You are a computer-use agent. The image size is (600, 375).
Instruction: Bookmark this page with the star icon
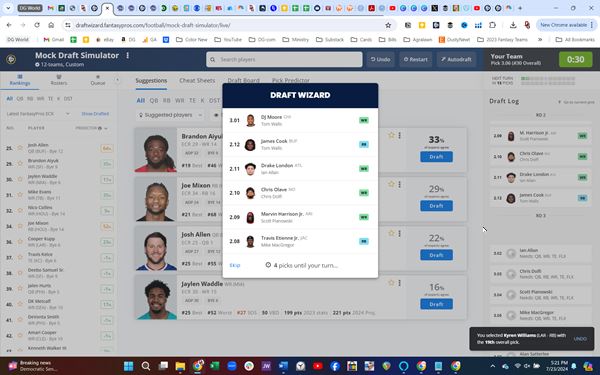click(388, 25)
